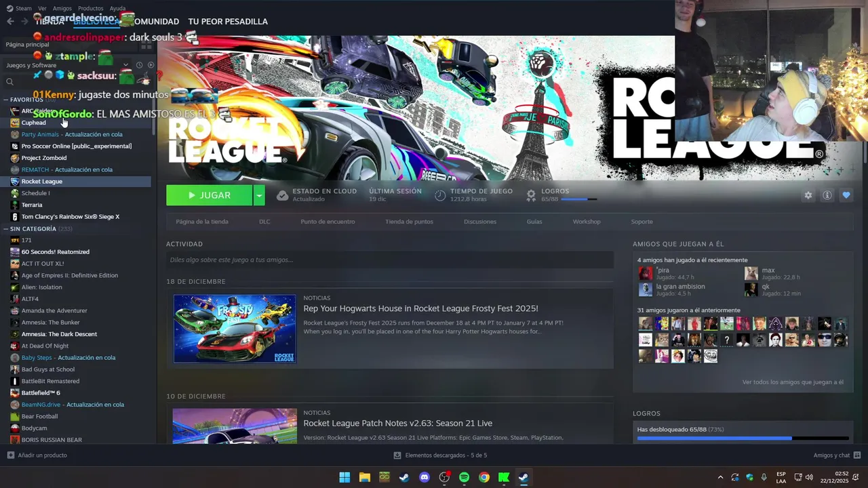Click the LOGROS trophy icon
Viewport: 868px width, 488px height.
point(531,195)
